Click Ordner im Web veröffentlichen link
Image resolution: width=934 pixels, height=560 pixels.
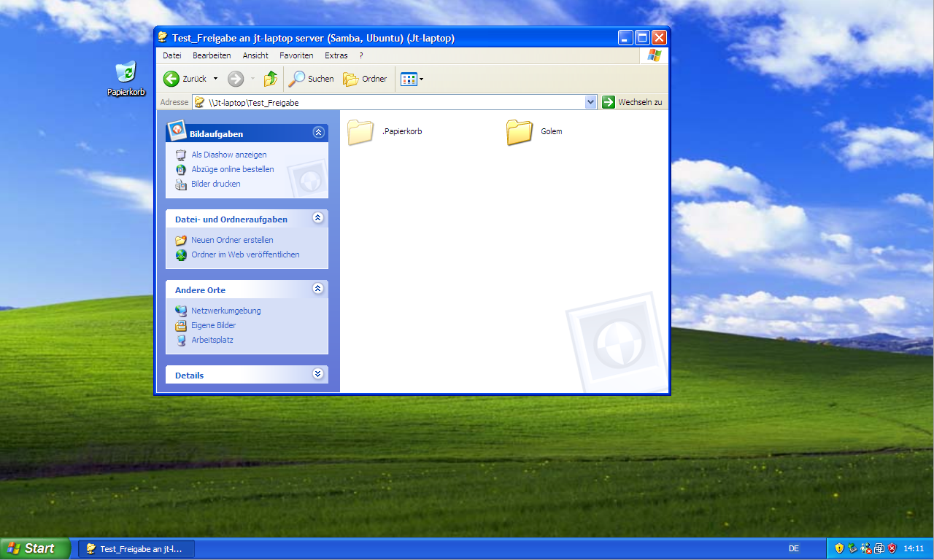(245, 254)
